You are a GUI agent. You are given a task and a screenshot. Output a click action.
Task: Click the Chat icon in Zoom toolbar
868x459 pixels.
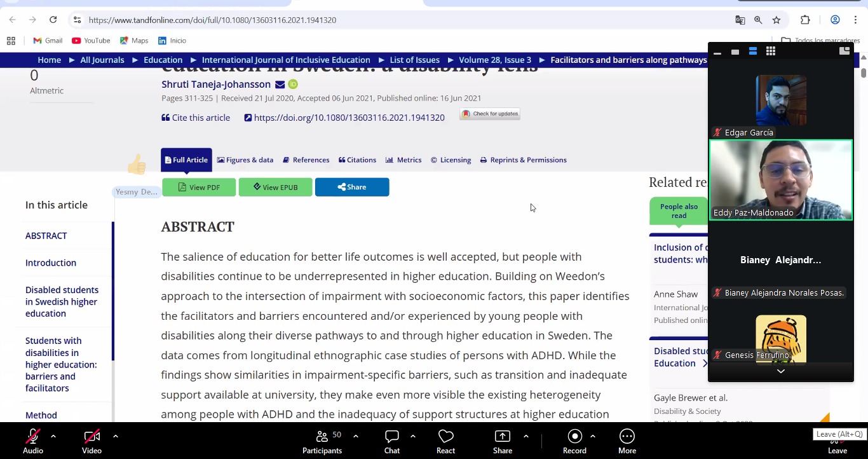click(x=391, y=437)
